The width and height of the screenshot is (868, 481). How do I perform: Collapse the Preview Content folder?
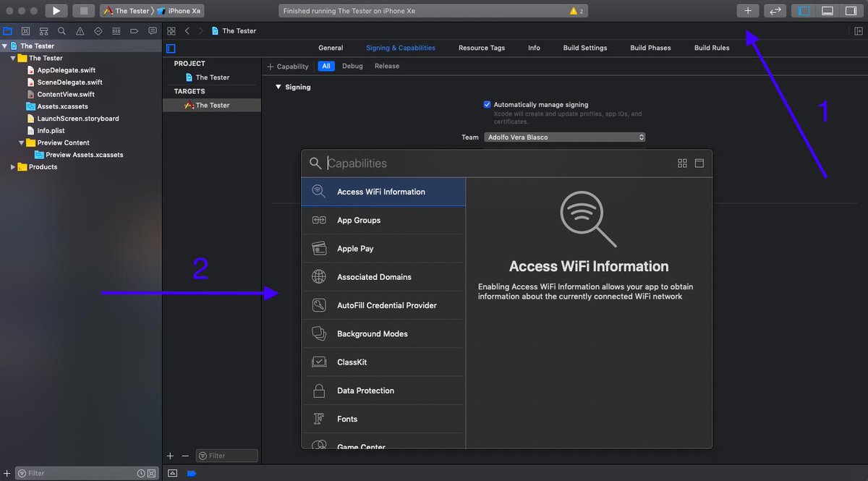(22, 142)
